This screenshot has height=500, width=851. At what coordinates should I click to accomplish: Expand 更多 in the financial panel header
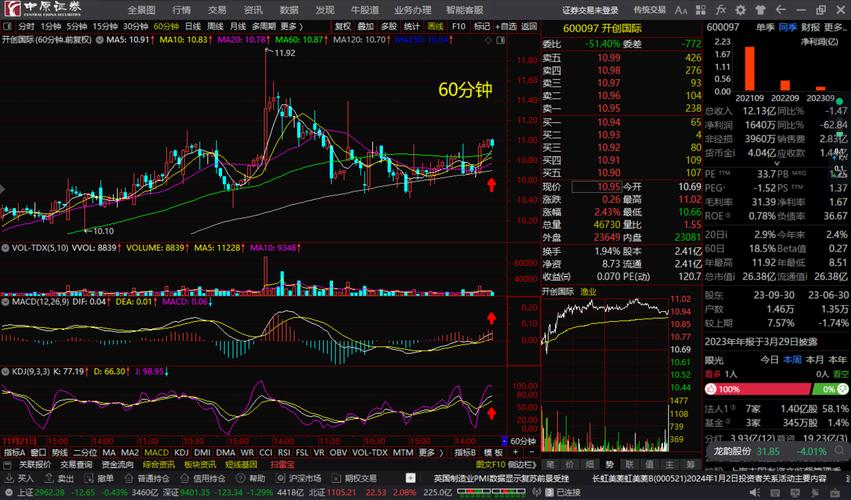(x=836, y=27)
